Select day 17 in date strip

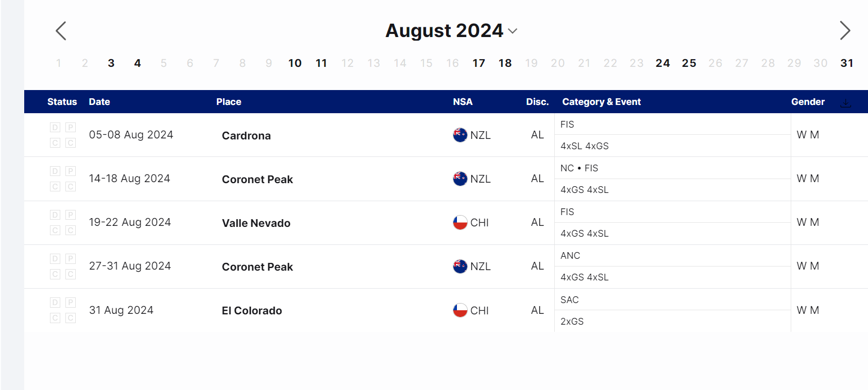479,63
